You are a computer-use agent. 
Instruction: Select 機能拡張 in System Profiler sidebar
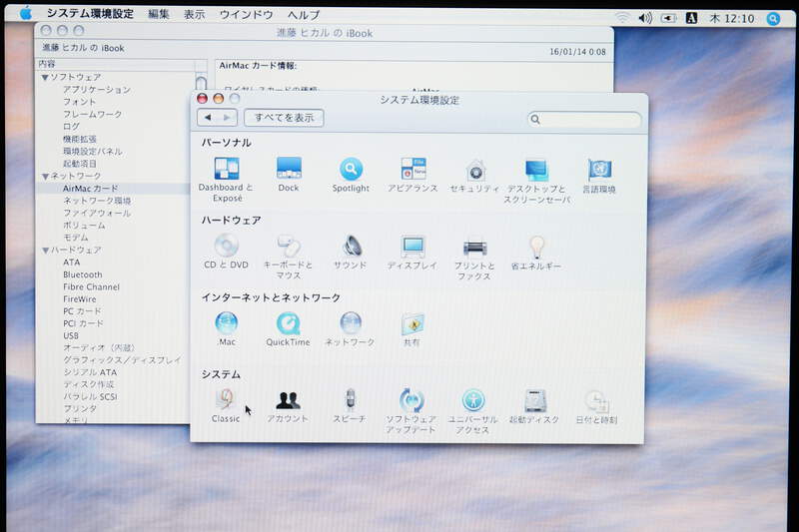click(80, 139)
